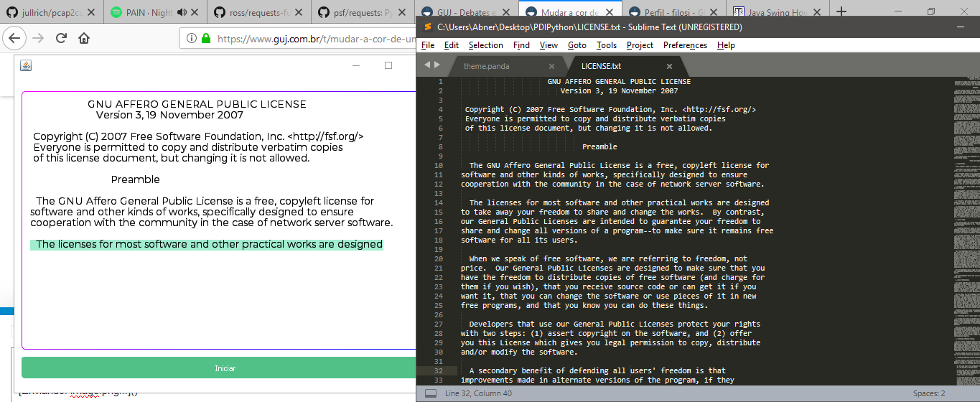Click Line 32, Column 40 status text
This screenshot has width=980, height=402.
pos(478,393)
